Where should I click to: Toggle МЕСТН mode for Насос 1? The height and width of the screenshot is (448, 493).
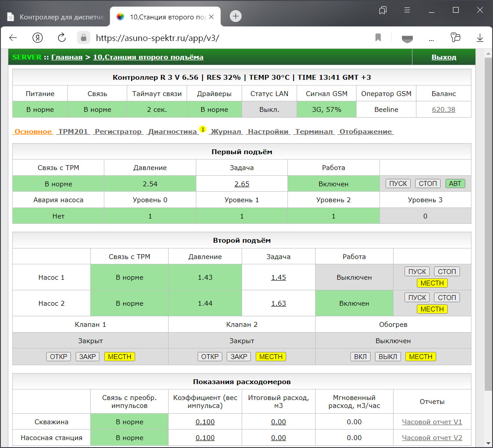click(x=432, y=283)
